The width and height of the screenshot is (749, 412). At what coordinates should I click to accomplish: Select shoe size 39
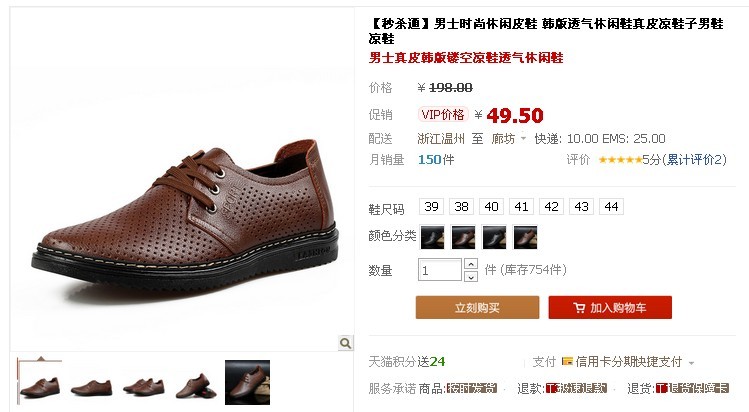point(431,207)
